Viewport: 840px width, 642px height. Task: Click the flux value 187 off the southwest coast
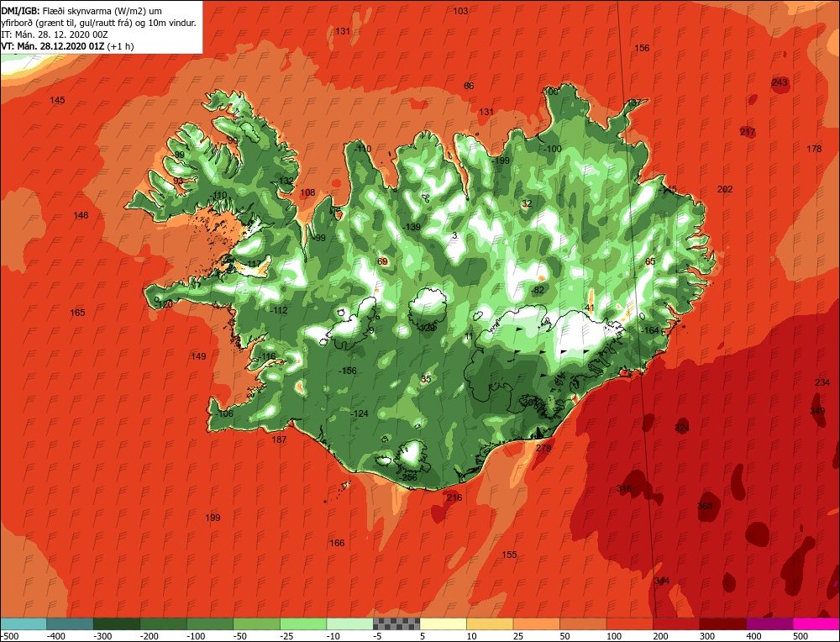coord(279,439)
